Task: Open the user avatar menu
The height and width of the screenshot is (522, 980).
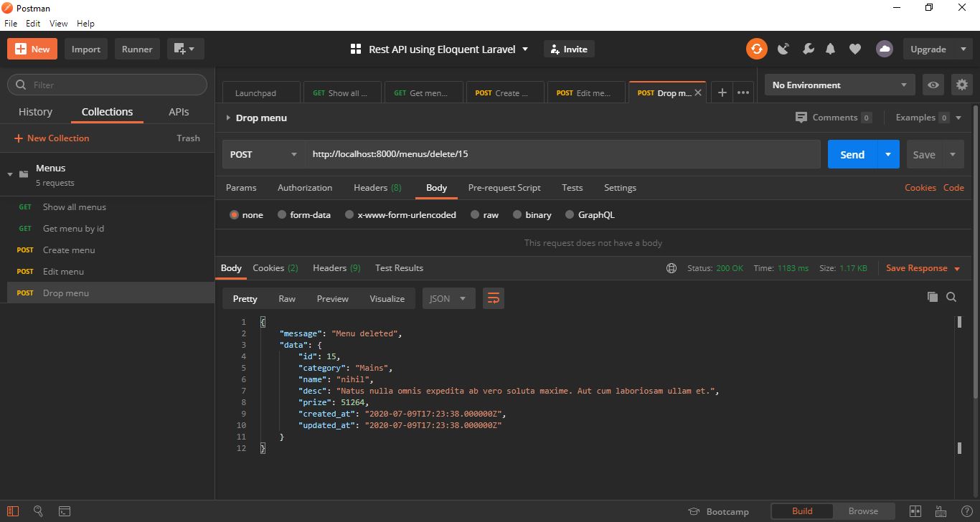Action: 885,49
